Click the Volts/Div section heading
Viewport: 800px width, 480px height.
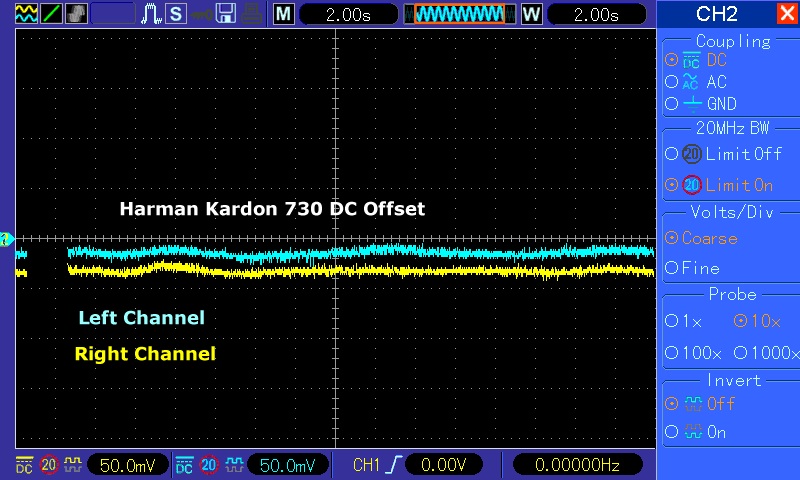732,212
